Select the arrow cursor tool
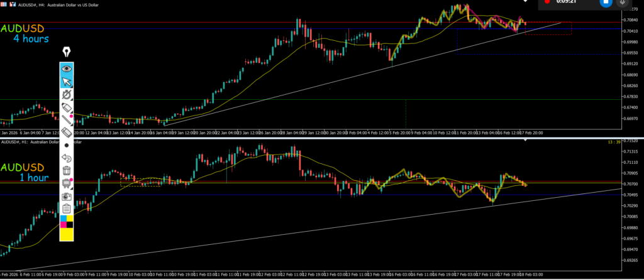The width and height of the screenshot is (644, 280). pyautogui.click(x=67, y=81)
